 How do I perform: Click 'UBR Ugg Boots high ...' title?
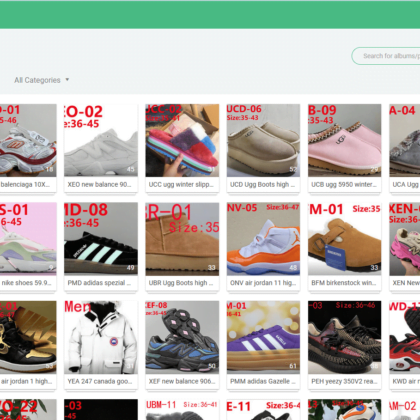click(181, 283)
